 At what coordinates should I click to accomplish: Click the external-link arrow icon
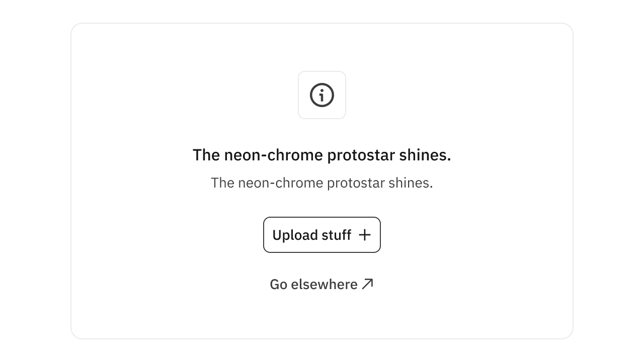[x=368, y=284]
